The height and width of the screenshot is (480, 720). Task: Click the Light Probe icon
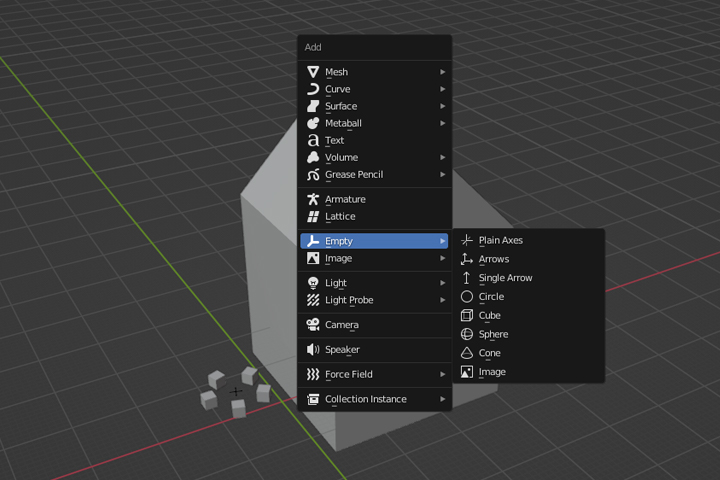point(313,300)
